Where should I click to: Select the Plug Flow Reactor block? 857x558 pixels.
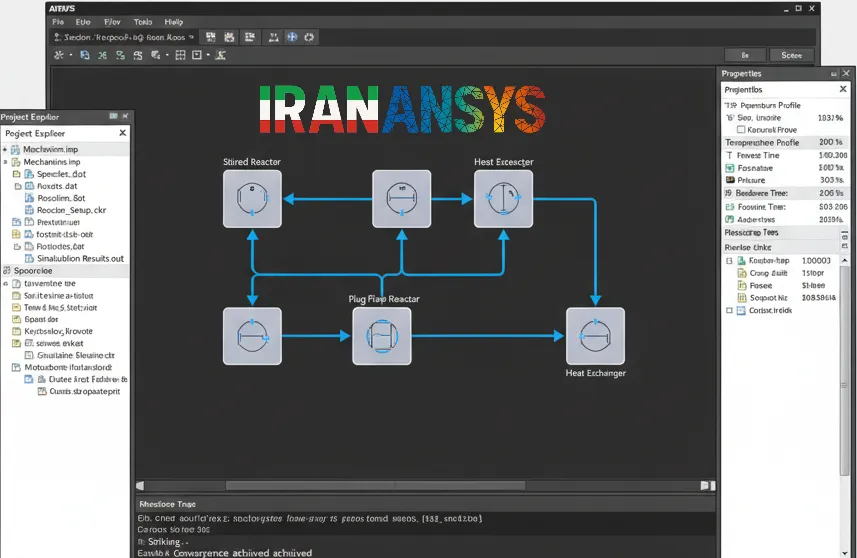(381, 336)
